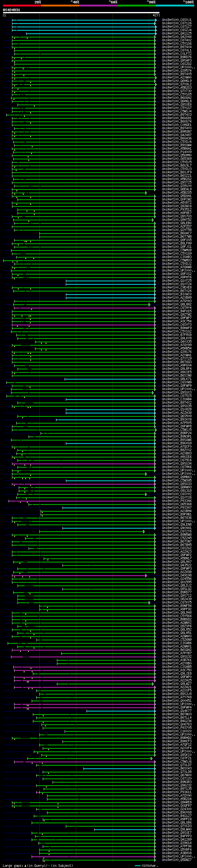
Task: Choose the UniRef100_B9MUN7 entry
Action: click(x=176, y=132)
